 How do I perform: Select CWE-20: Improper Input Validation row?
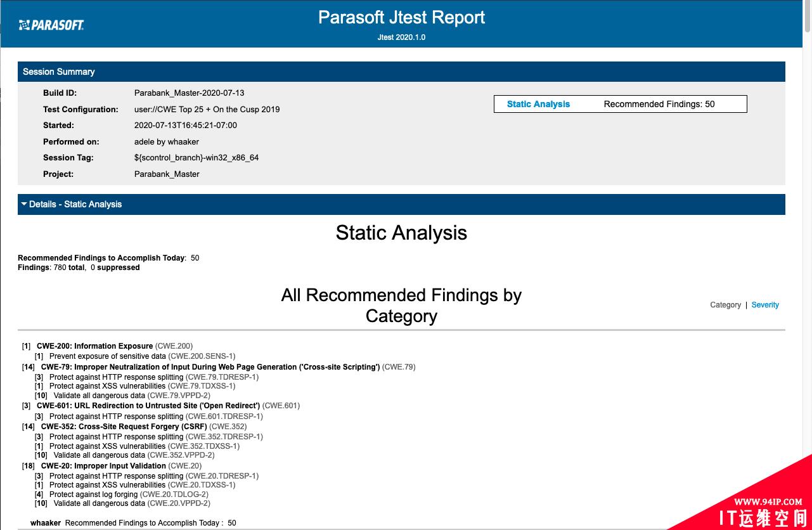(112, 466)
